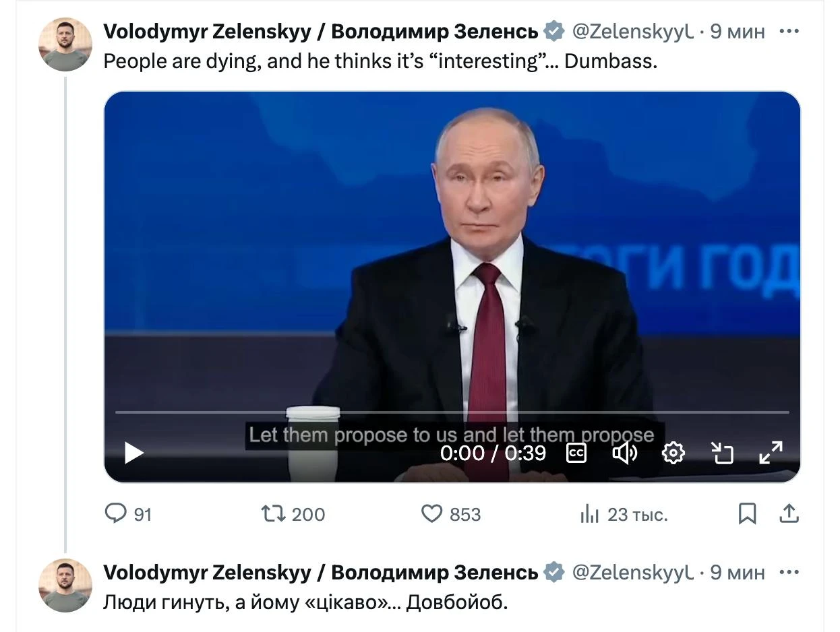Reply to the first tweet
Viewport: 840px width, 632px height.
[117, 514]
